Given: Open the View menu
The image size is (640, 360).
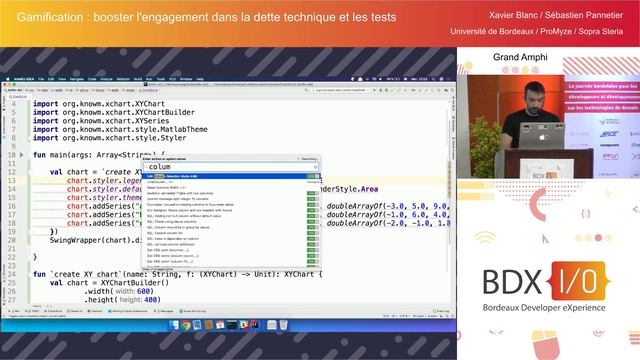Looking at the screenshot, I should tap(62, 79).
